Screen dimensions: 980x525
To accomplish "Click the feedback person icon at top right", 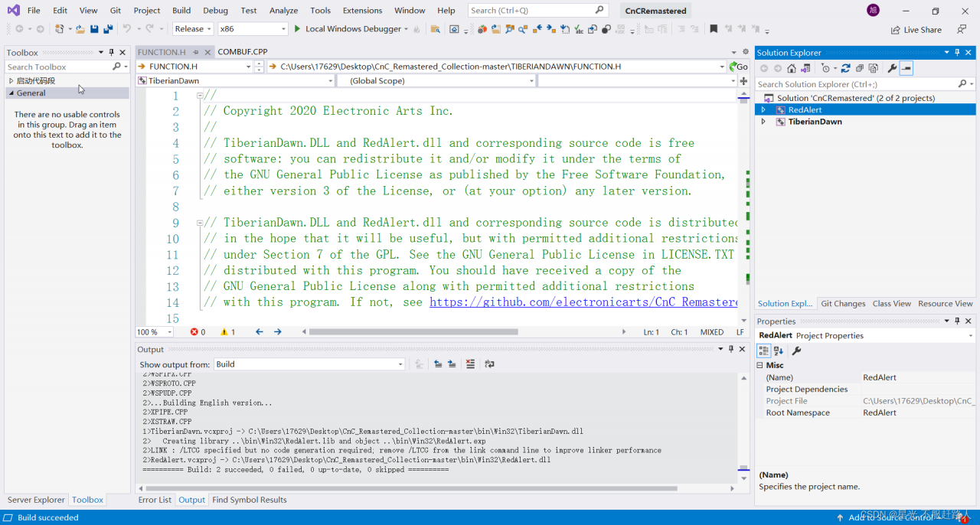I will pyautogui.click(x=962, y=30).
